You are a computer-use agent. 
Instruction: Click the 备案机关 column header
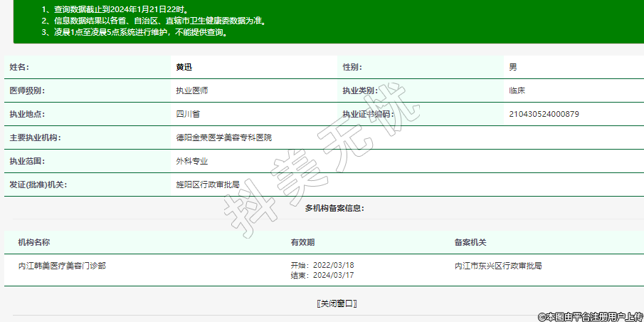point(470,242)
